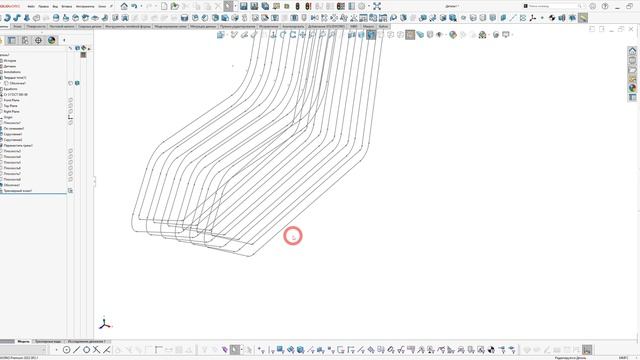
Task: Open the Исследование движения 1 bottom tab
Action: [x=87, y=341]
